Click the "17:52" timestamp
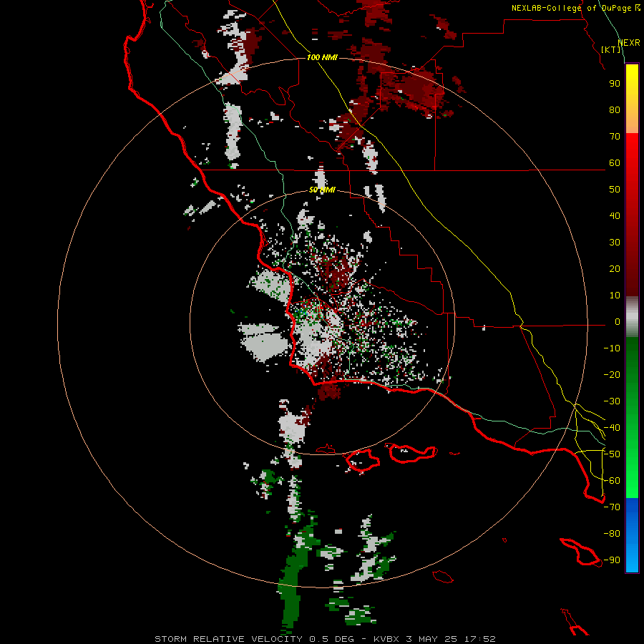The image size is (644, 644). 479,639
